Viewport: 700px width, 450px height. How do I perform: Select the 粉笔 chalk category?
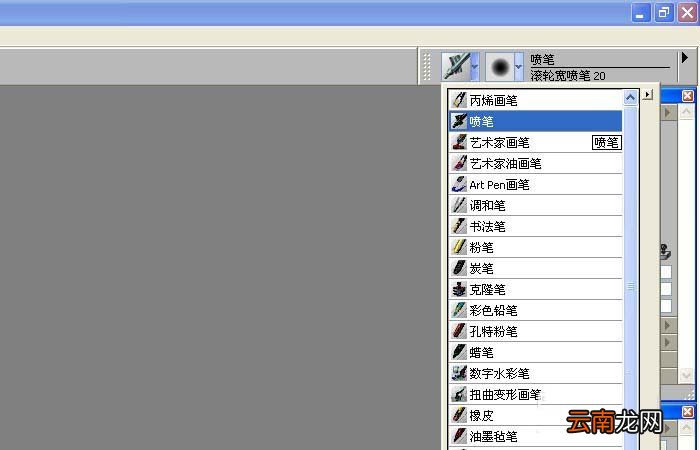pyautogui.click(x=535, y=247)
